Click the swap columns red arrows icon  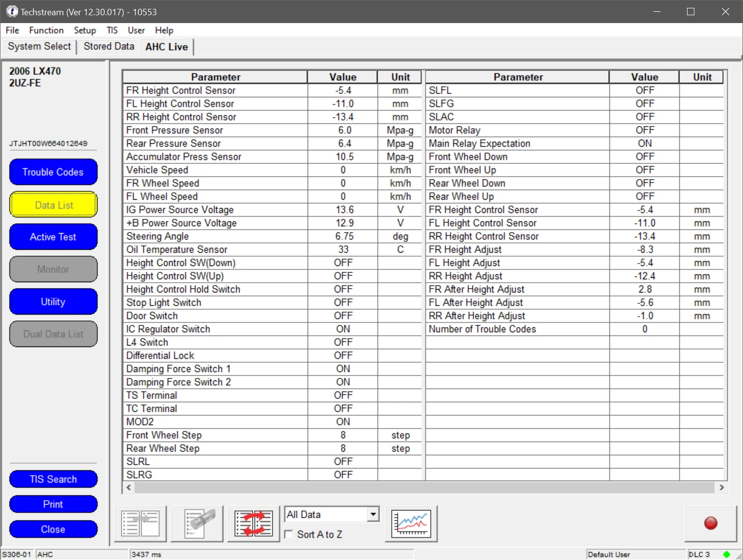pos(254,524)
